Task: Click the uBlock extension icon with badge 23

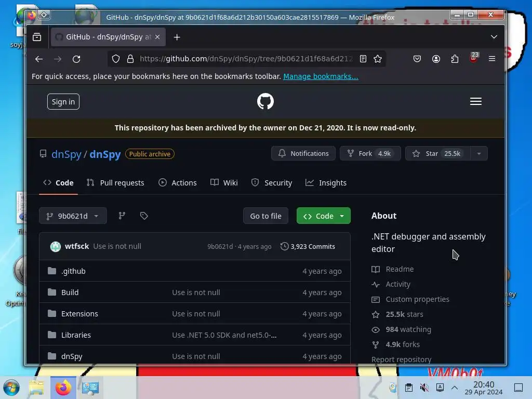Action: coord(474,58)
